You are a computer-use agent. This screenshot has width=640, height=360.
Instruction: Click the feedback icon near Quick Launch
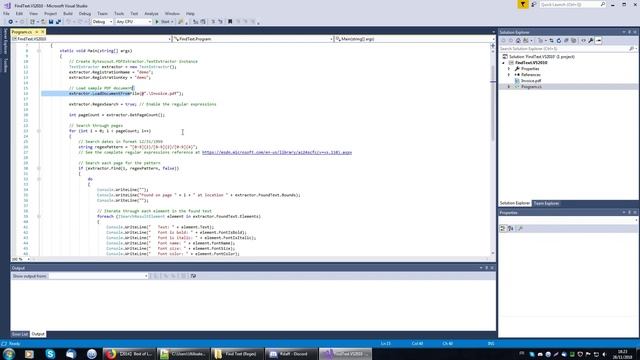pos(533,4)
